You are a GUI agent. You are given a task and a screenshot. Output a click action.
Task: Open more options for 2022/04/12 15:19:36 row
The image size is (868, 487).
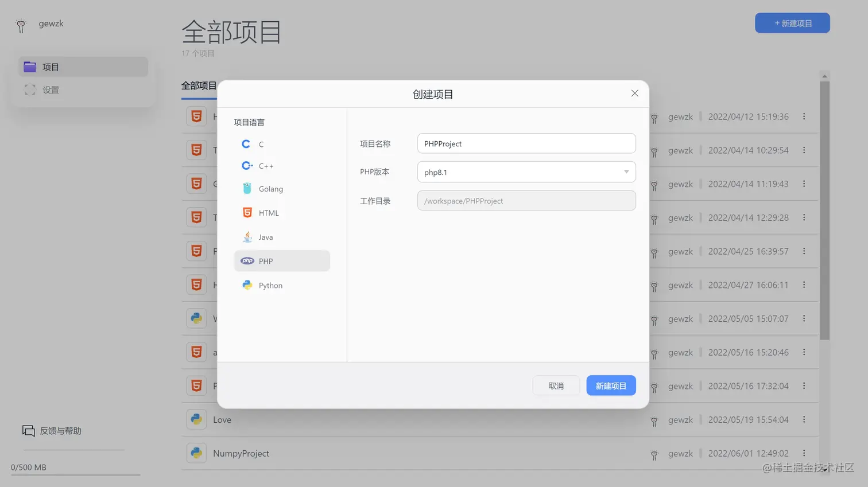(x=804, y=116)
